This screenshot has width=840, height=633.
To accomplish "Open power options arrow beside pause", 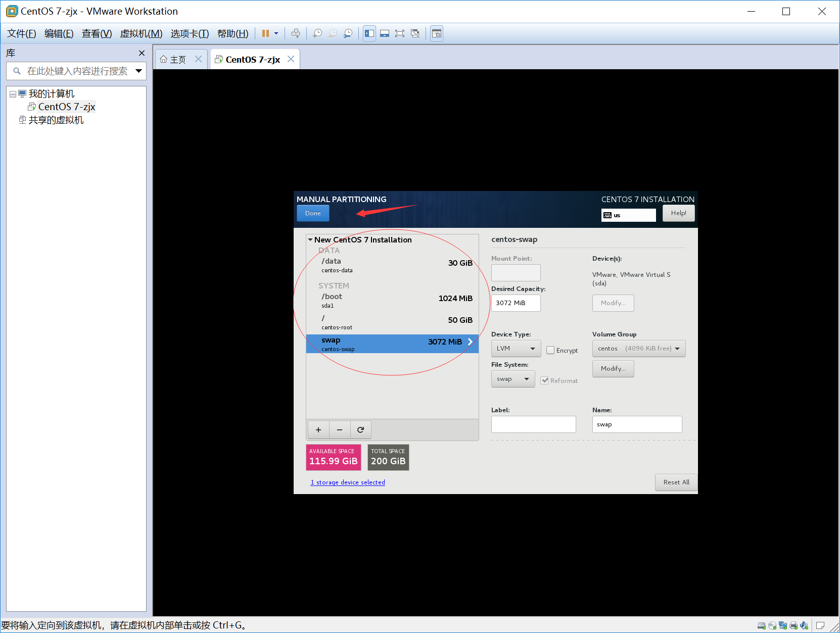I will tap(276, 33).
